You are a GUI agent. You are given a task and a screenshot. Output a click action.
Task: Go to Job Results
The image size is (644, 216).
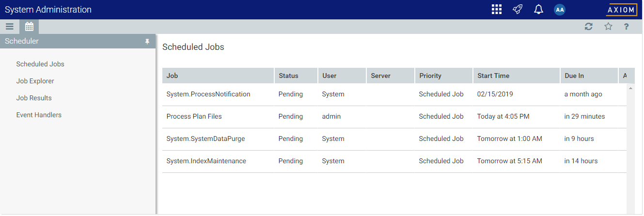tap(34, 98)
